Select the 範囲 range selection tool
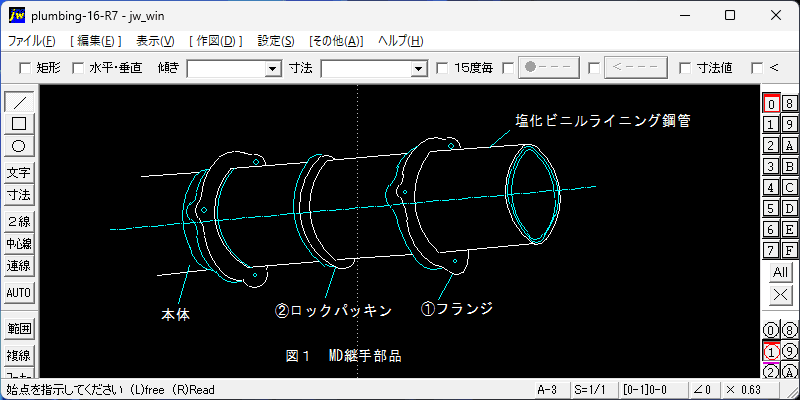 pyautogui.click(x=19, y=328)
